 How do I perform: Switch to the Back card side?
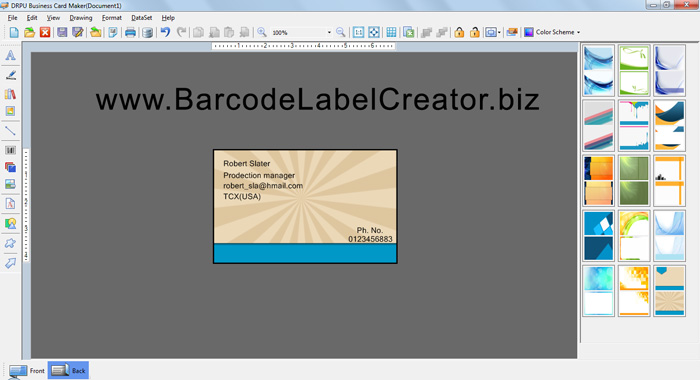pos(68,371)
